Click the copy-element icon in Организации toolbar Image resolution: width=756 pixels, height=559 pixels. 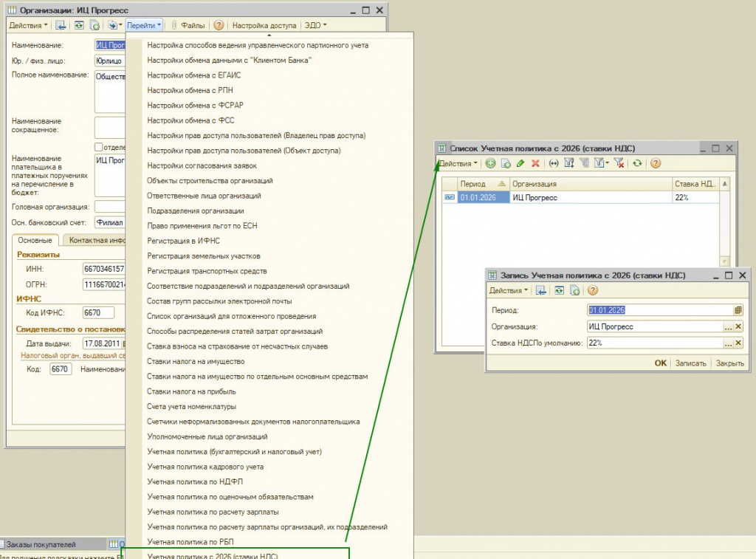pos(94,25)
